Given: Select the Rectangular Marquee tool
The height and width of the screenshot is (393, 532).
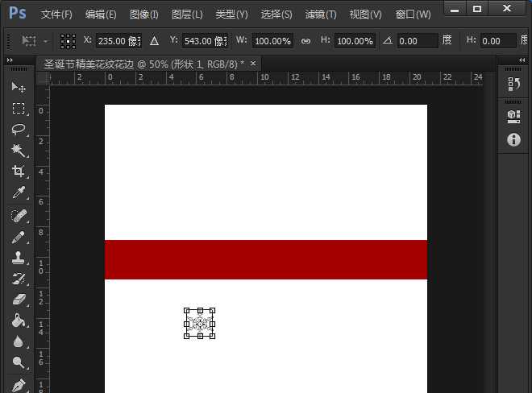Looking at the screenshot, I should click(18, 108).
